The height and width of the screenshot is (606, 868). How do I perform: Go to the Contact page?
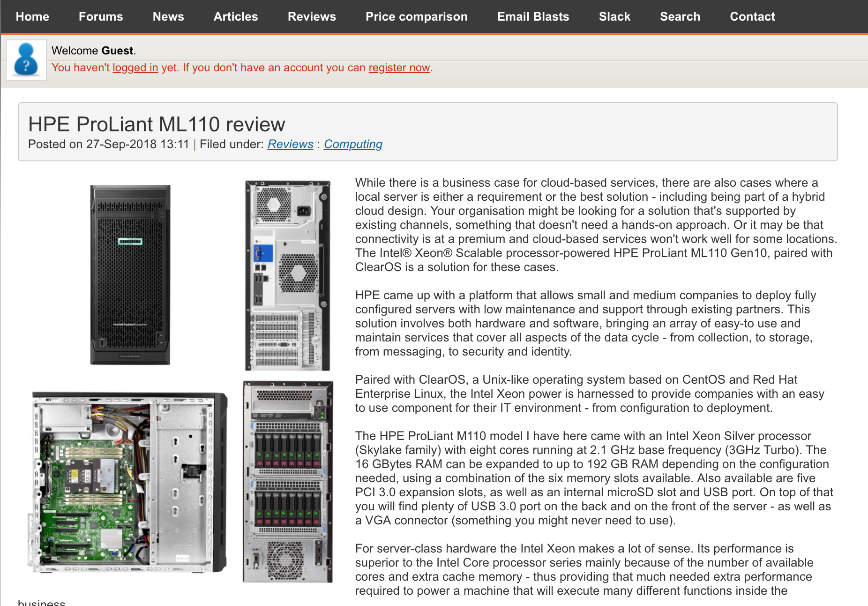tap(752, 16)
